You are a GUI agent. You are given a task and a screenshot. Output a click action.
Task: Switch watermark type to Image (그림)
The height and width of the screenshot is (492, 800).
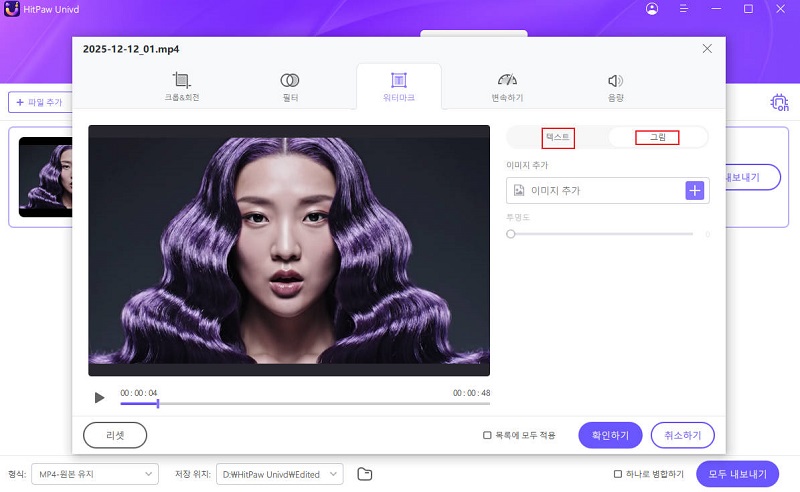coord(657,137)
